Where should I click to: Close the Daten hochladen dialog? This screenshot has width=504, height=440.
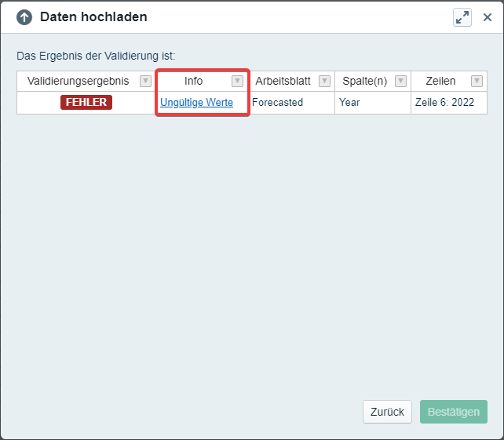tap(487, 17)
